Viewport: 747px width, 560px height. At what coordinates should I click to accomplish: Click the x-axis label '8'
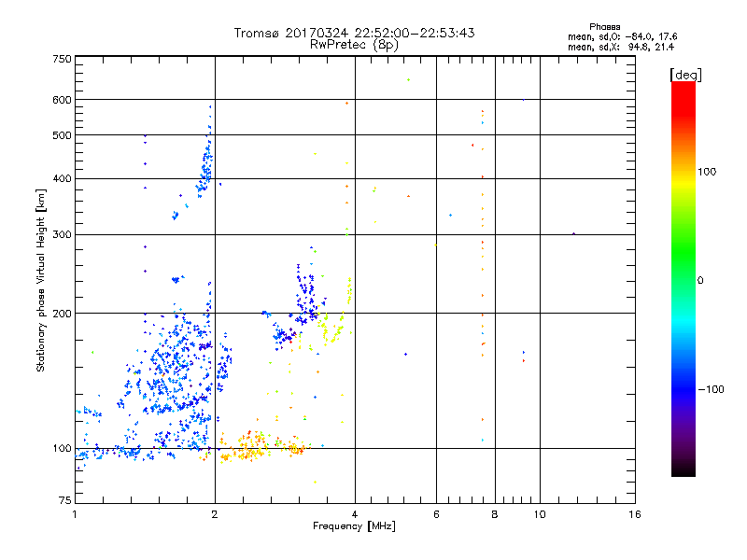495,514
